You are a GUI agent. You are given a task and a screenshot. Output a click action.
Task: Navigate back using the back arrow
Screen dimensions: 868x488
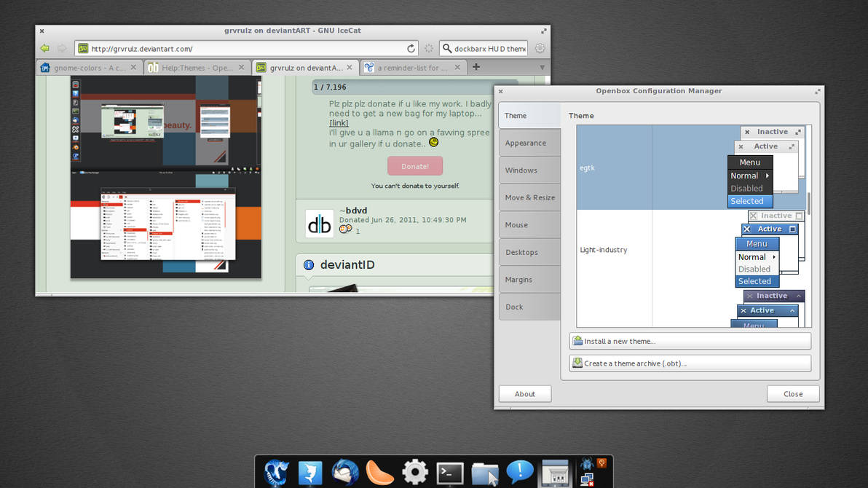point(44,48)
